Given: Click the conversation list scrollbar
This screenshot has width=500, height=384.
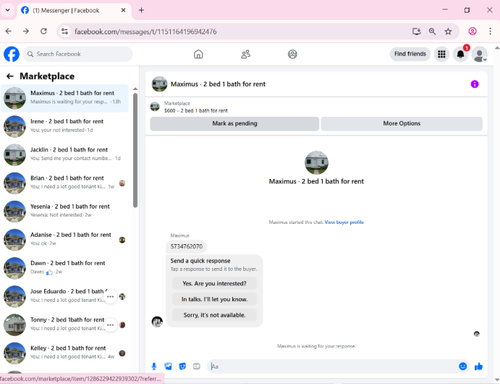Looking at the screenshot, I should coord(135,150).
